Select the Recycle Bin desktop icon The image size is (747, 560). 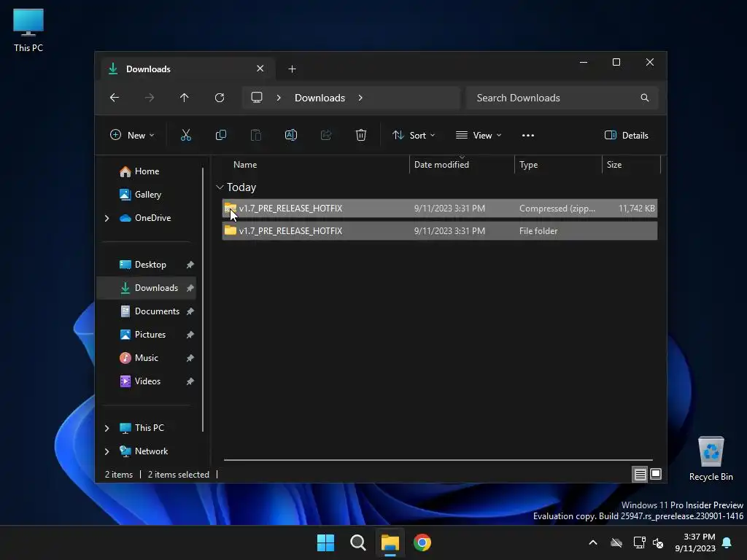[711, 459]
